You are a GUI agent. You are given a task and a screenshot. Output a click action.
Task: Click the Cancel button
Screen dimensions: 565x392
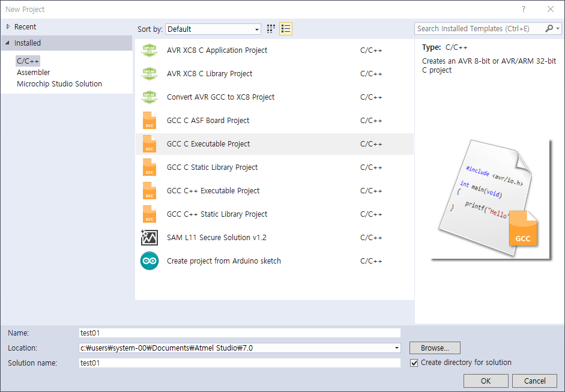[x=535, y=381]
